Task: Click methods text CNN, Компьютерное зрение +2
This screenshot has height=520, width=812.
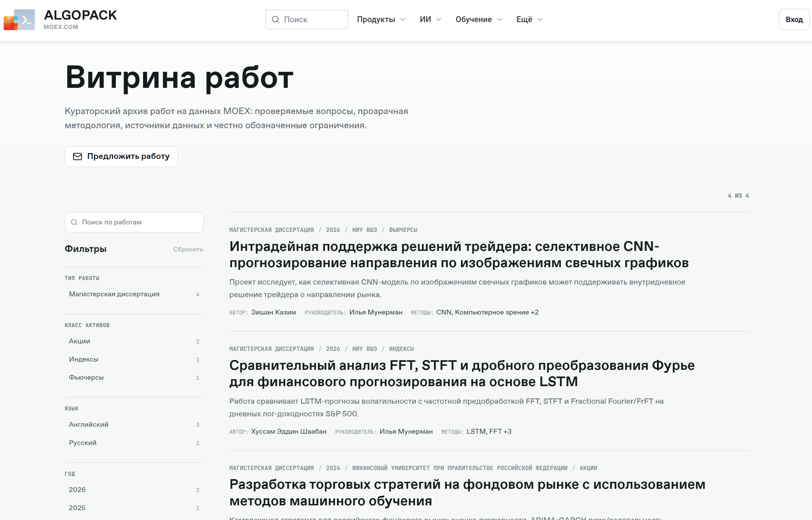Action: click(487, 312)
